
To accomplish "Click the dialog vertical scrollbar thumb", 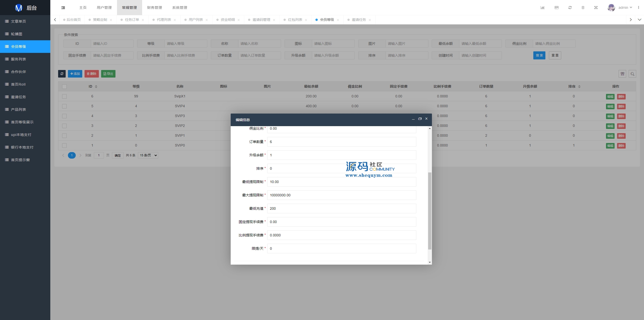I will 430,211.
